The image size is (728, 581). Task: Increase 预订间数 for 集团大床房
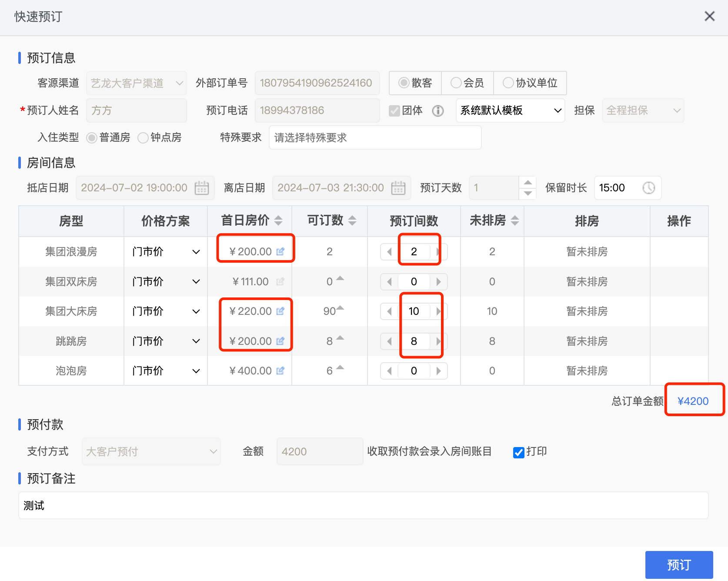(x=438, y=311)
